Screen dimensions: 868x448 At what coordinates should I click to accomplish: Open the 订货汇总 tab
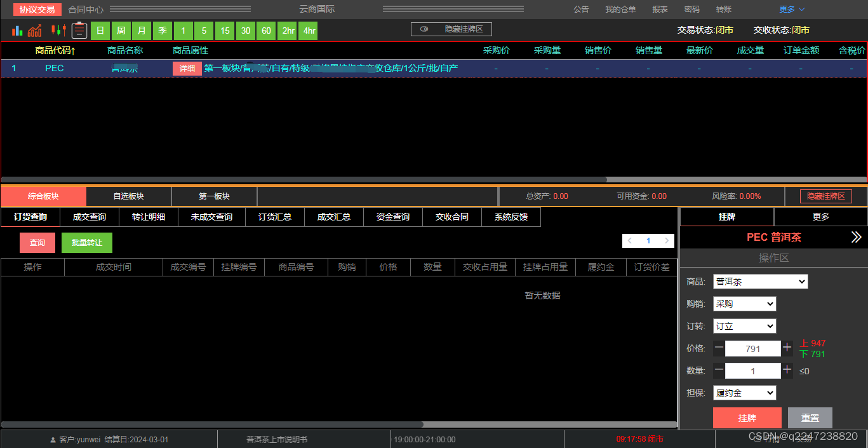click(275, 217)
